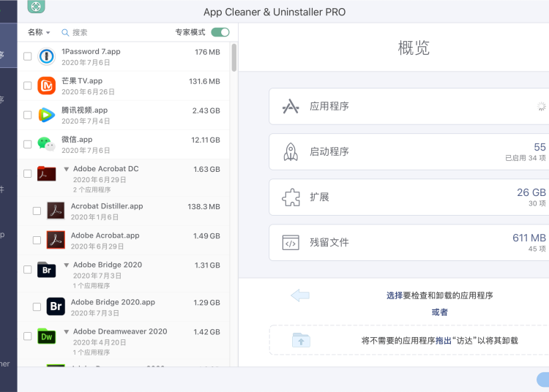The width and height of the screenshot is (549, 392).
Task: Tick the checkbox for 微信.app
Action: pos(27,144)
